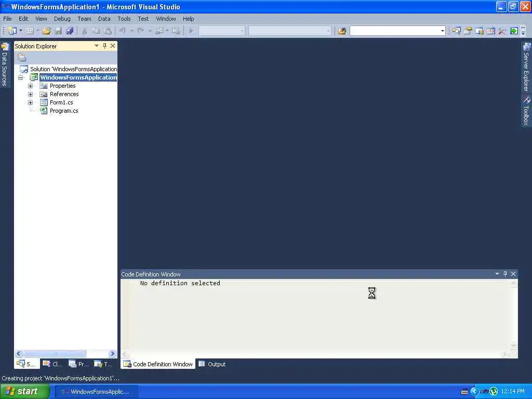This screenshot has height=399, width=532.
Task: Open the Toolbox side tab
Action: click(x=526, y=111)
